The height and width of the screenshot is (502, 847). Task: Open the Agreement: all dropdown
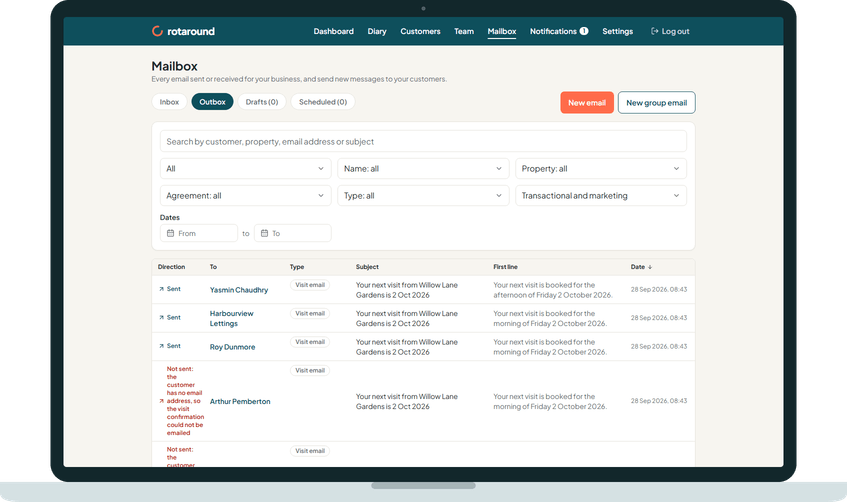click(x=245, y=196)
